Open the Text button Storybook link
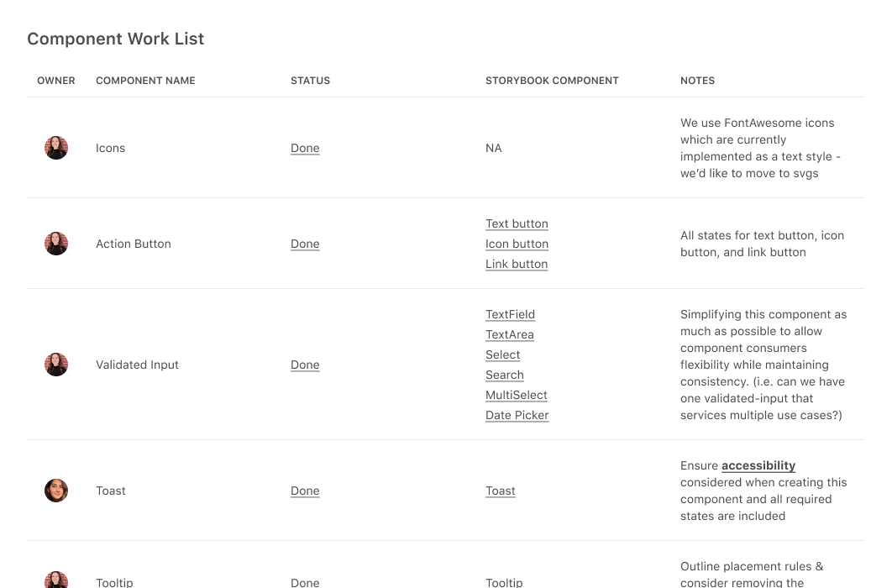This screenshot has height=588, width=892. pyautogui.click(x=516, y=223)
